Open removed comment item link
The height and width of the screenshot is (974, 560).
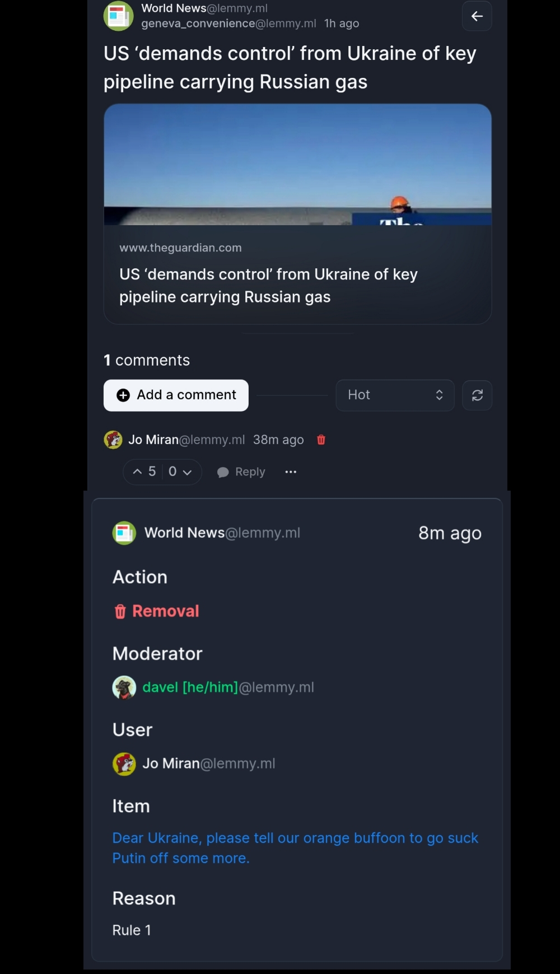point(295,848)
